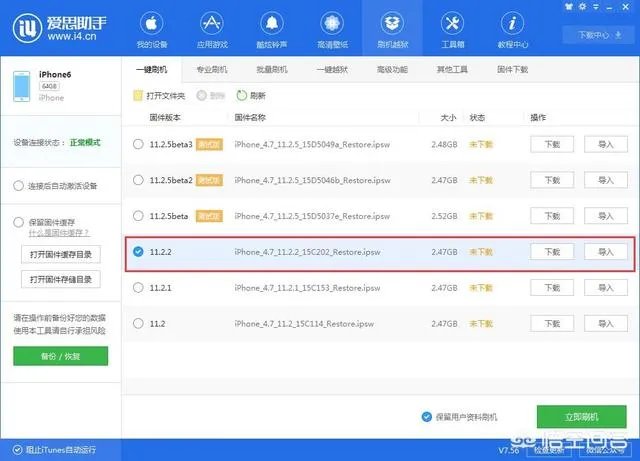The height and width of the screenshot is (461, 640).
Task: Open 工具箱 toolbox section
Action: click(x=452, y=30)
